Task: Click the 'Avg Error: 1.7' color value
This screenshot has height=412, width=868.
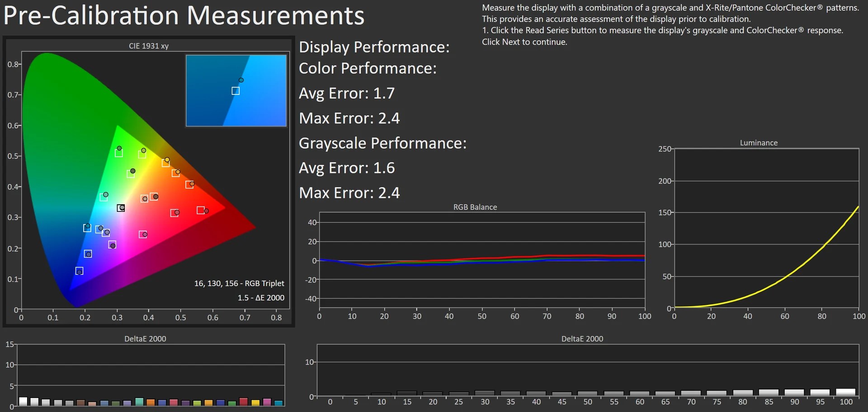Action: [x=347, y=93]
